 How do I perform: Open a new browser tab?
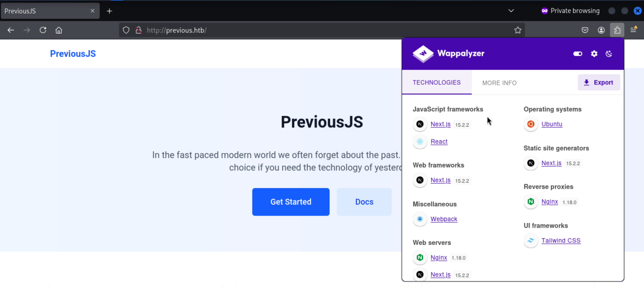(109, 11)
